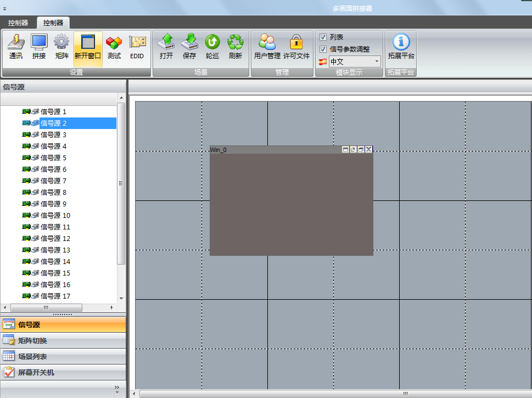This screenshot has width=532, height=398.
Task: Click the video wall horizontal scrollbar thumb
Action: 336,394
